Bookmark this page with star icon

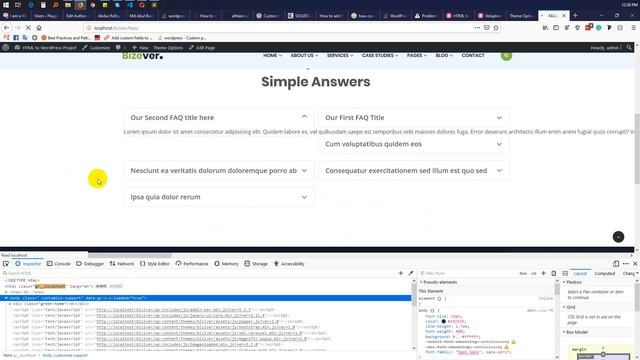pyautogui.click(x=496, y=28)
